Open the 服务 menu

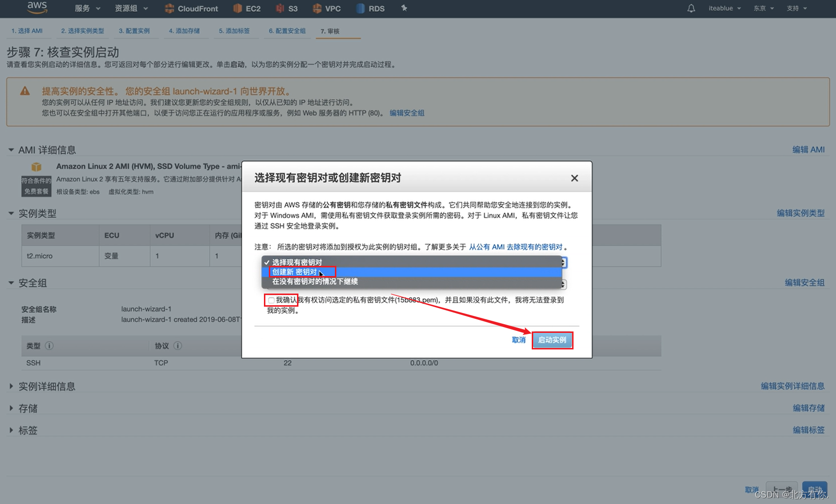coord(87,8)
